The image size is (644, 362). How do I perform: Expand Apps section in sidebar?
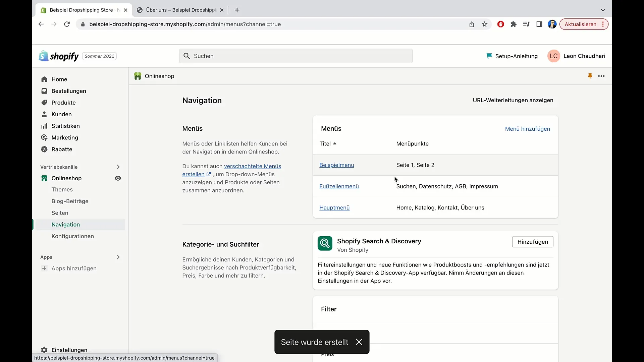click(x=118, y=257)
